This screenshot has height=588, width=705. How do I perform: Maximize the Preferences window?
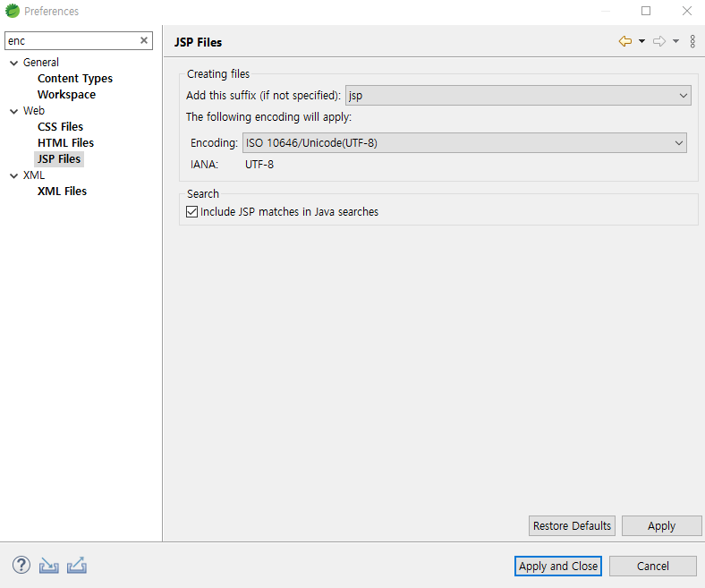[x=646, y=11]
